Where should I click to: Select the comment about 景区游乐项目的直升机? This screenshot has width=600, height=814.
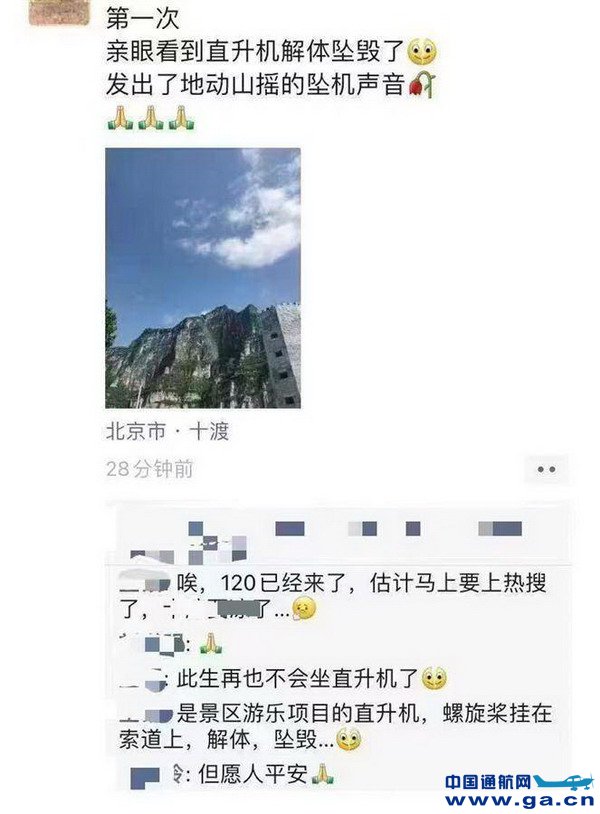(335, 726)
